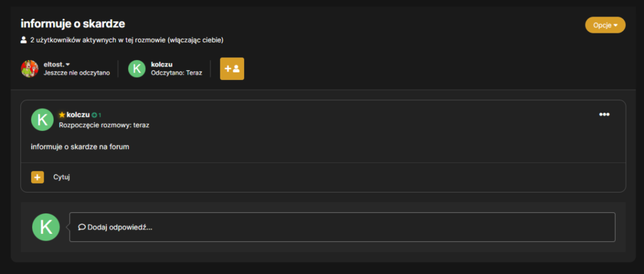Open the Opcje dropdown menu
Image resolution: width=644 pixels, height=274 pixels.
click(x=605, y=25)
